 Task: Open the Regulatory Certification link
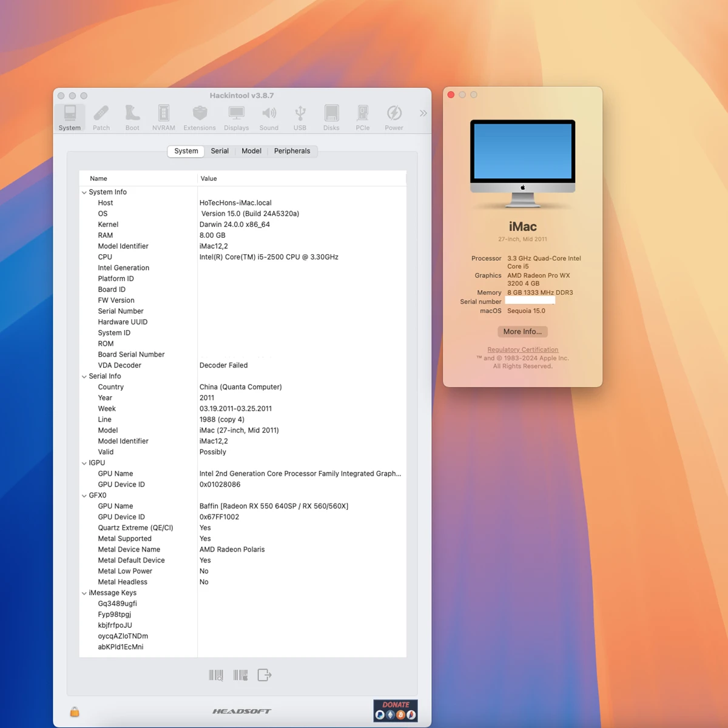tap(523, 349)
